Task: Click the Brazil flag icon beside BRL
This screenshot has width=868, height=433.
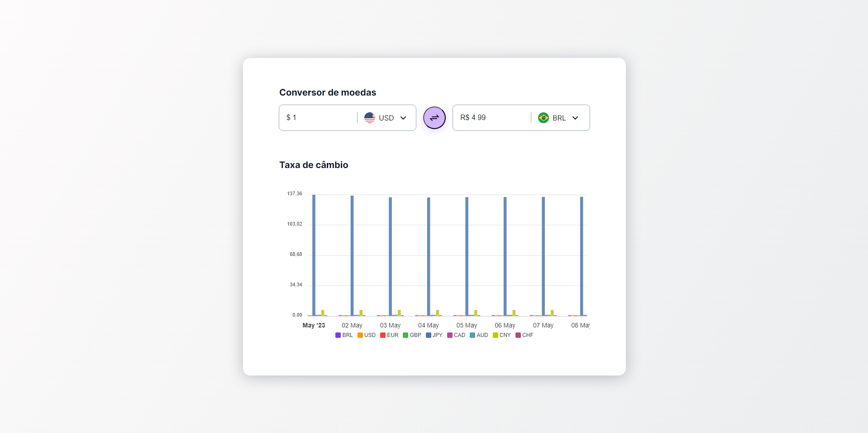Action: coord(543,118)
